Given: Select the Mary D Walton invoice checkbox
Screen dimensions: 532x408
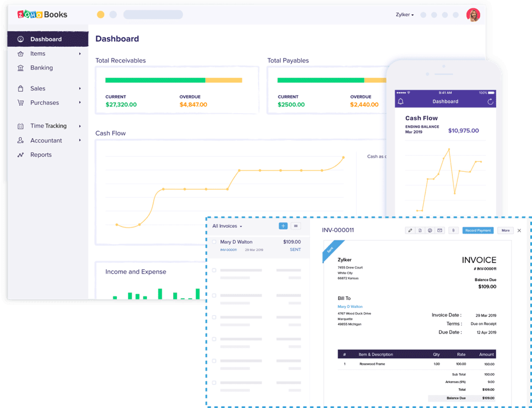Looking at the screenshot, I should click(x=214, y=242).
